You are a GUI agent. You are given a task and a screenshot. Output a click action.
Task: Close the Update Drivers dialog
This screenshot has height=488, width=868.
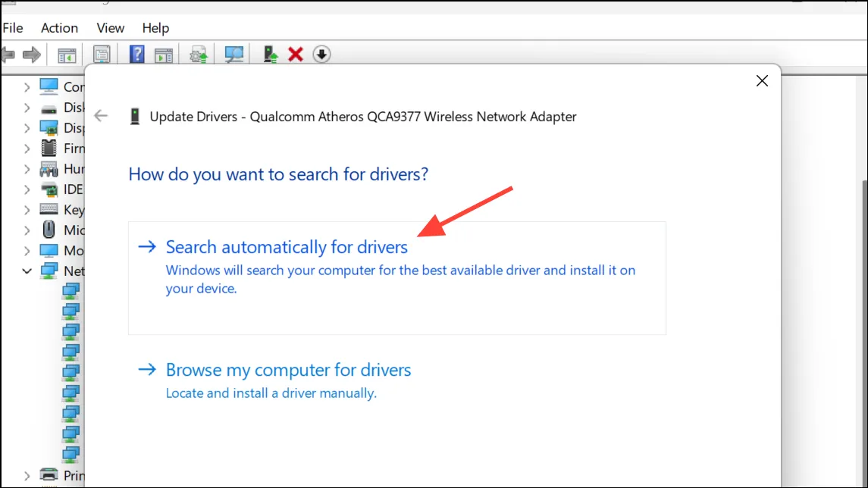[762, 81]
